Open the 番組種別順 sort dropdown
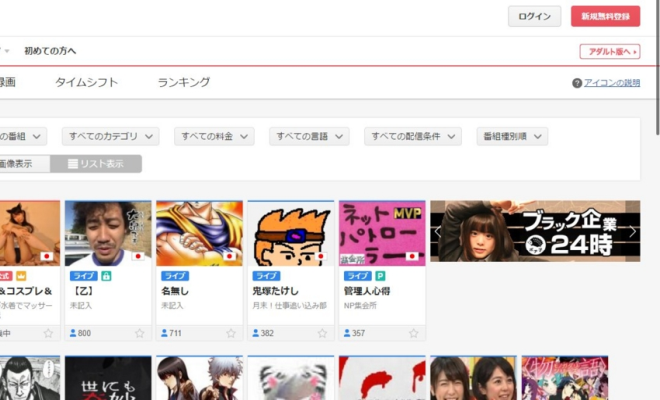The height and width of the screenshot is (400, 660). click(x=511, y=136)
